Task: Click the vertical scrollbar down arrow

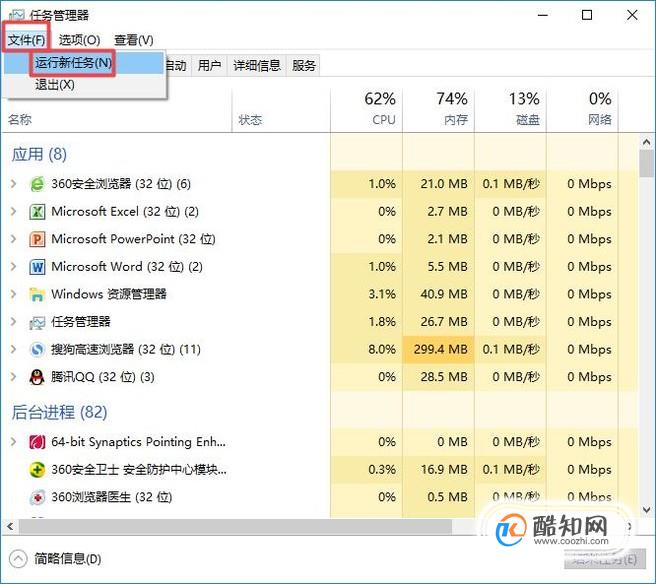Action: click(x=646, y=510)
